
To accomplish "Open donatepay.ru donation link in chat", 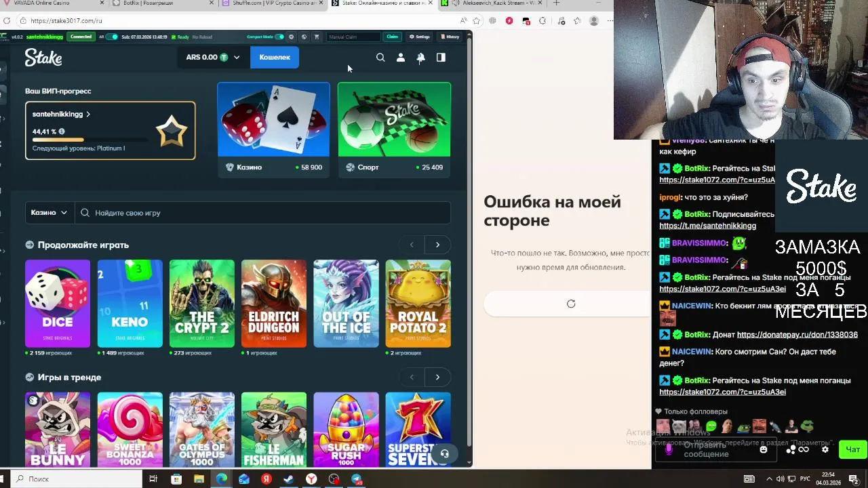I will pos(797,335).
